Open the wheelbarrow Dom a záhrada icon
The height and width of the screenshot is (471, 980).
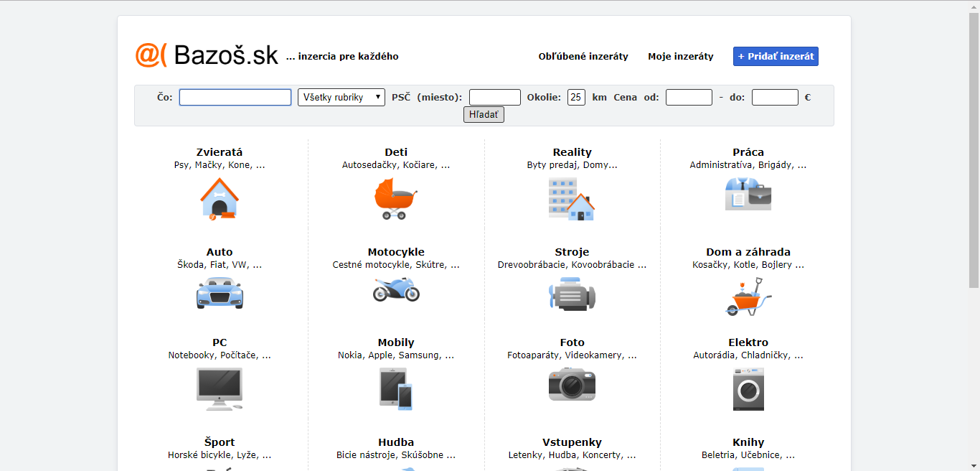[748, 297]
